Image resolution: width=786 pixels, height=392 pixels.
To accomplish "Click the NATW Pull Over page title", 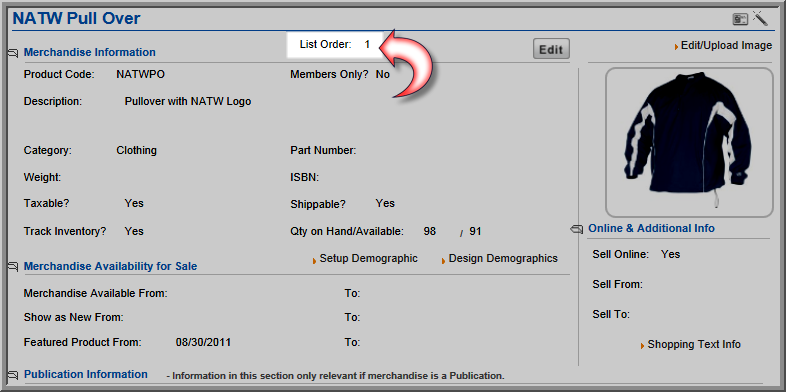I will (76, 19).
